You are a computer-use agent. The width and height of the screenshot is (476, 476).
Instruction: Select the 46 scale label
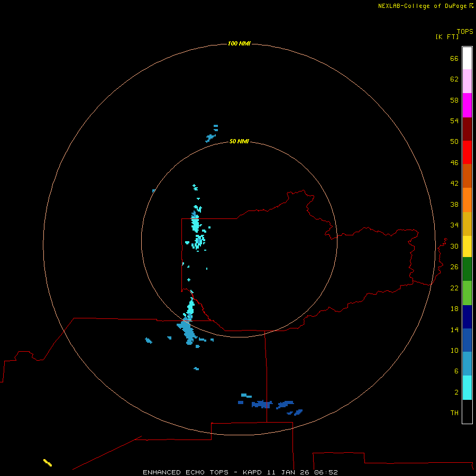[x=454, y=163]
